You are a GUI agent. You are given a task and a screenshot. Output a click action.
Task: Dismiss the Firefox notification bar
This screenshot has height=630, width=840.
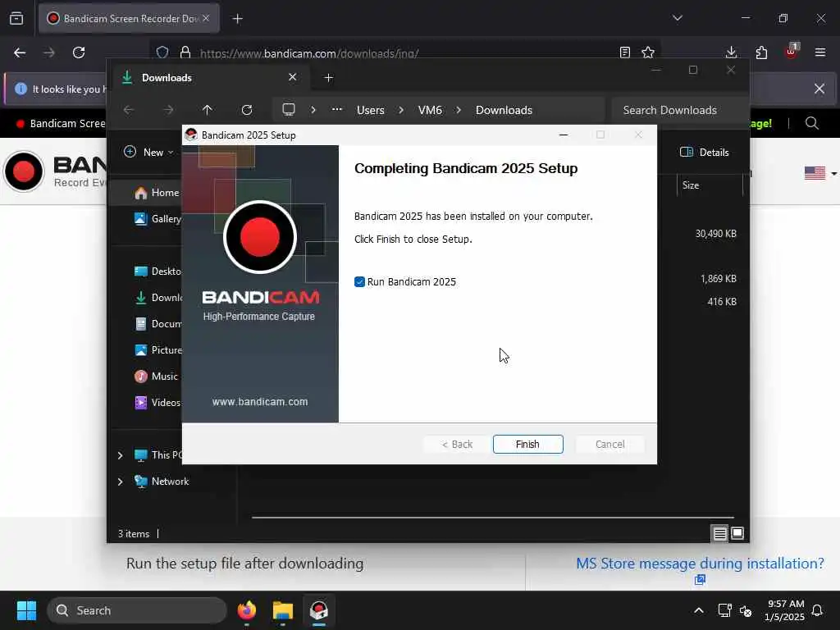pos(819,89)
